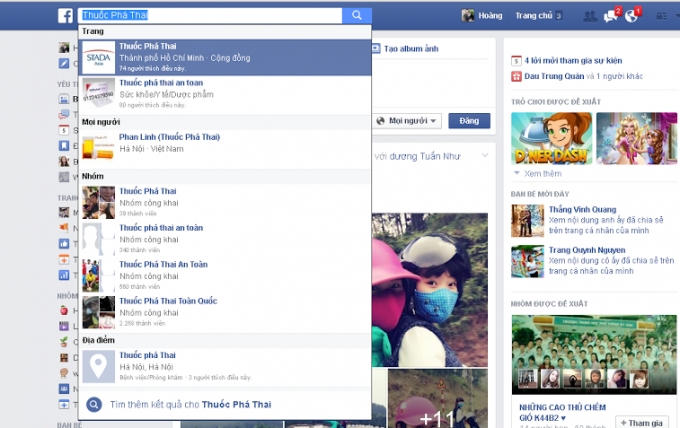This screenshot has width=680, height=428.
Task: Click the privacy shortcuts lock icon
Action: (662, 16)
